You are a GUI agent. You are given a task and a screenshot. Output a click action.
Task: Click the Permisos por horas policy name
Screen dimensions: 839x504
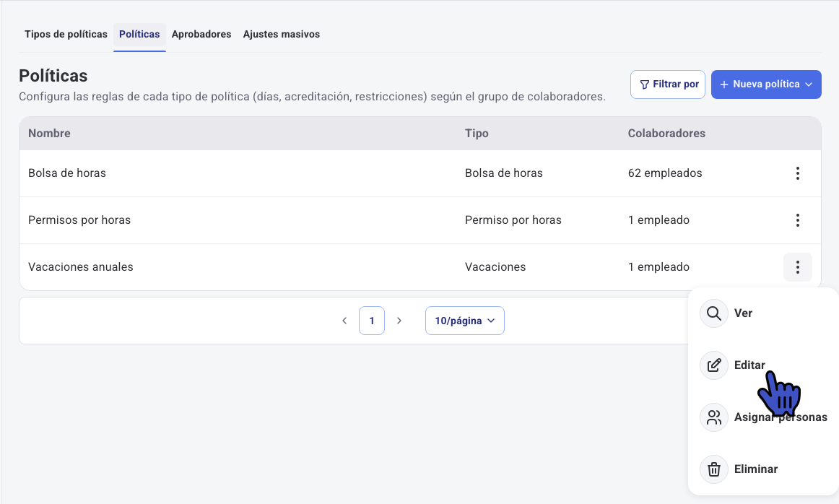[79, 220]
